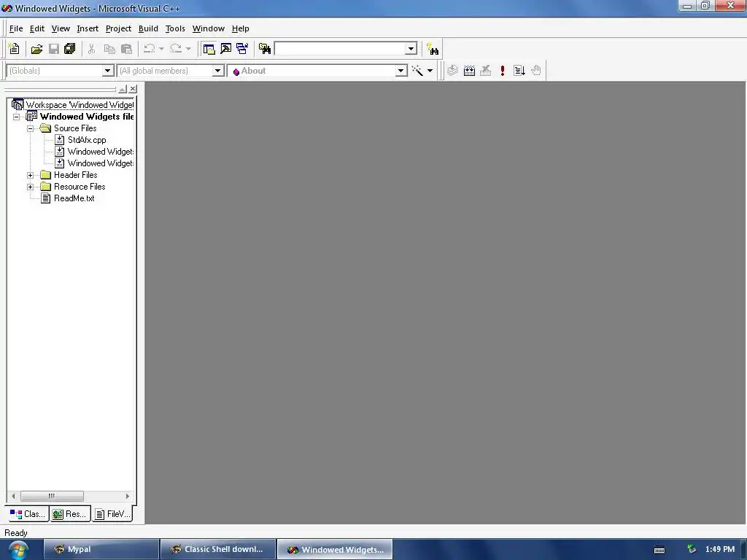This screenshot has width=747, height=560.
Task: Open the View menu
Action: (61, 28)
